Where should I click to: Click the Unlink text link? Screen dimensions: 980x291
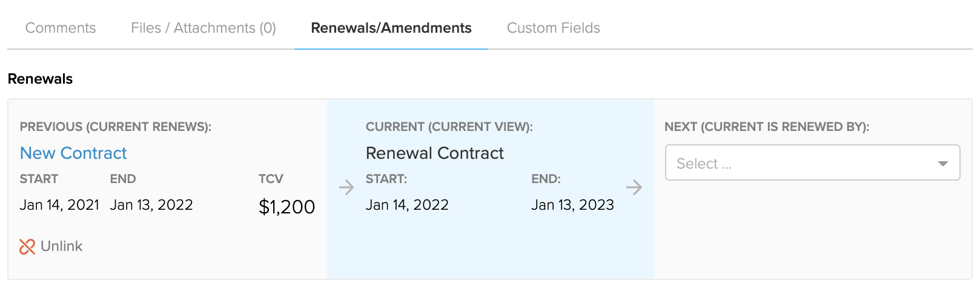coord(61,246)
